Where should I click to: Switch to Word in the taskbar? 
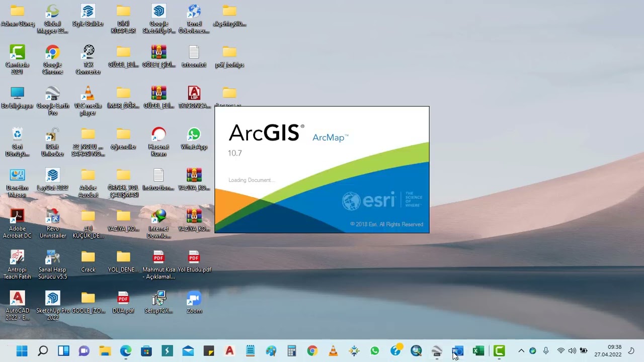(x=457, y=351)
